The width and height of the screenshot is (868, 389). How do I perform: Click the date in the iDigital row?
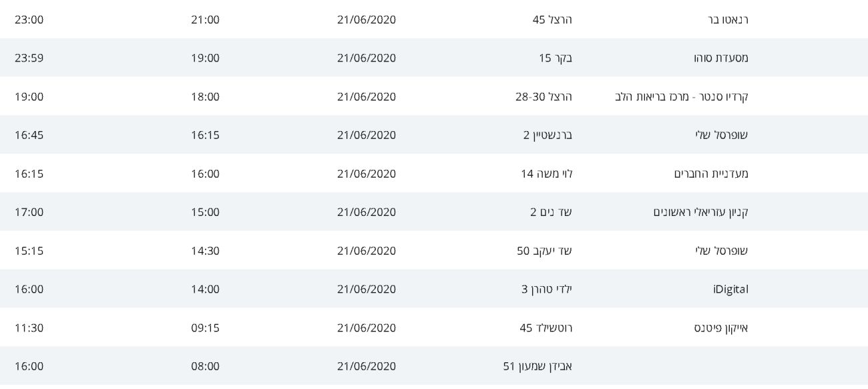tap(367, 289)
